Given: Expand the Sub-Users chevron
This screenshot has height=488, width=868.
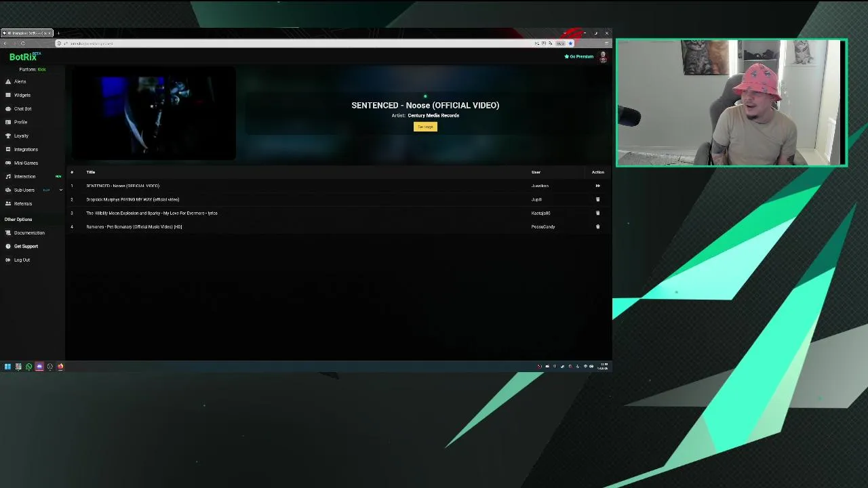Looking at the screenshot, I should click(60, 190).
